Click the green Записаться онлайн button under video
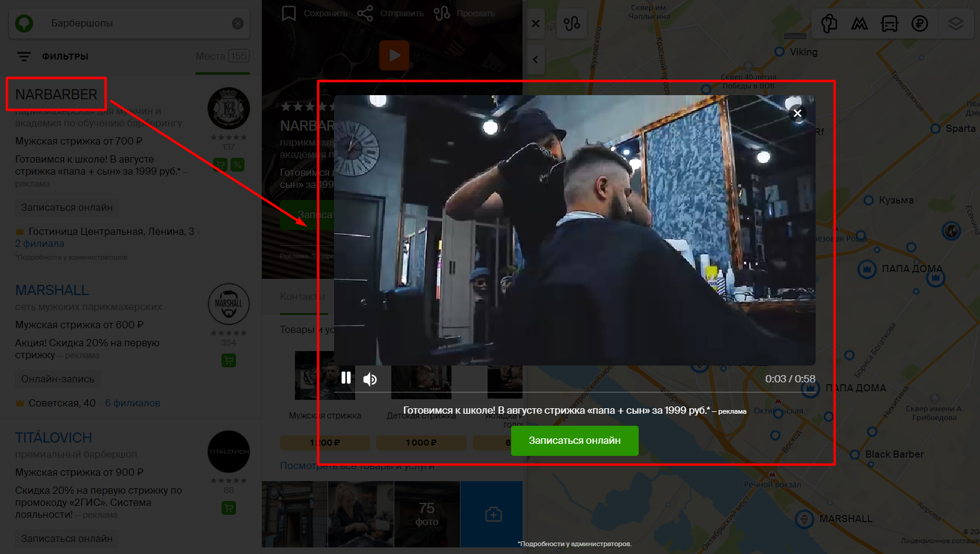980x554 pixels. 574,441
